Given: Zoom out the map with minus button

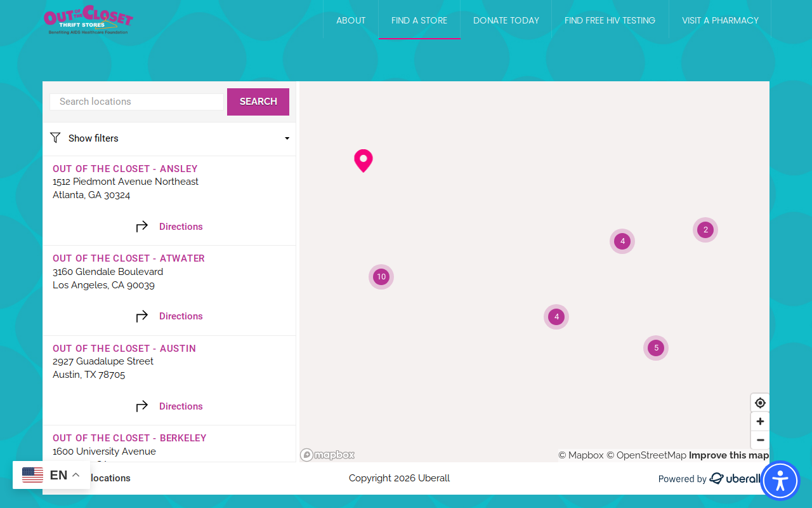Looking at the screenshot, I should [760, 440].
